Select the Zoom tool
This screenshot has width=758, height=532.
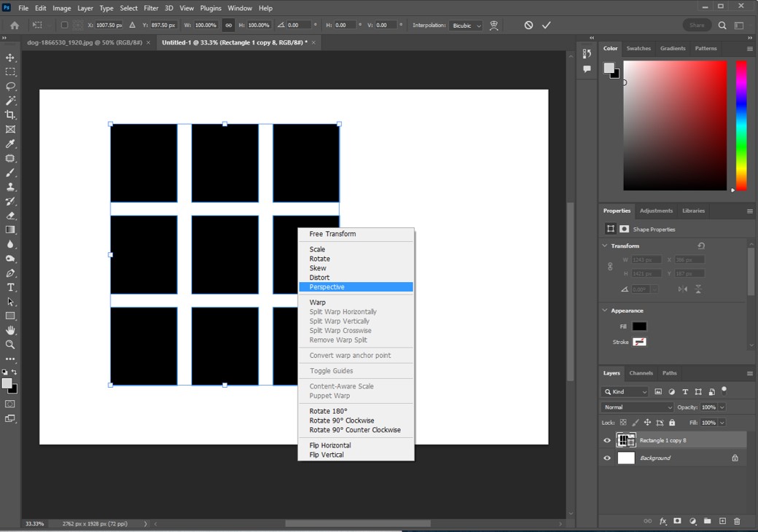(x=10, y=345)
